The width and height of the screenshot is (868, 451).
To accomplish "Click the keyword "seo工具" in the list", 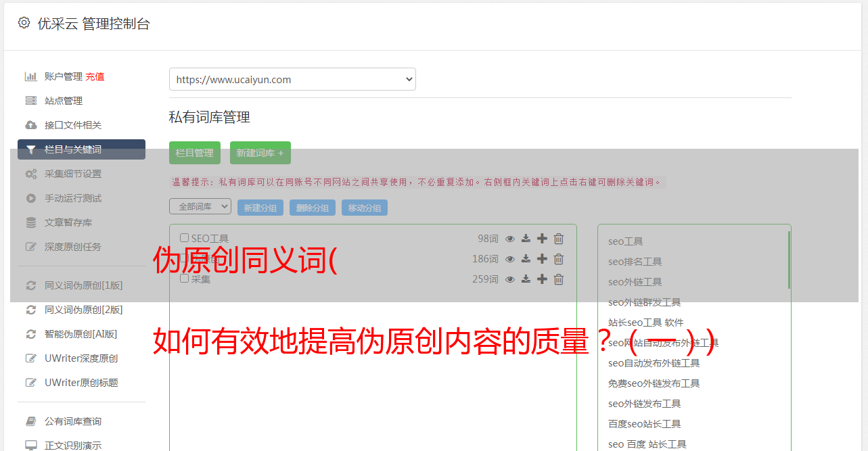I will (x=626, y=241).
